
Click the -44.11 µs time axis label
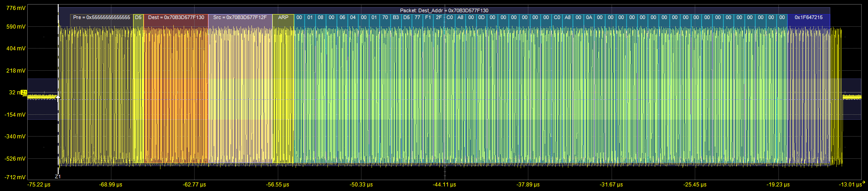point(445,185)
